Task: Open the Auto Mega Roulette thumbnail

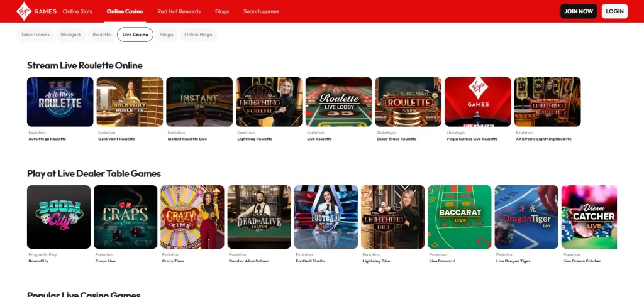Action: [x=60, y=102]
